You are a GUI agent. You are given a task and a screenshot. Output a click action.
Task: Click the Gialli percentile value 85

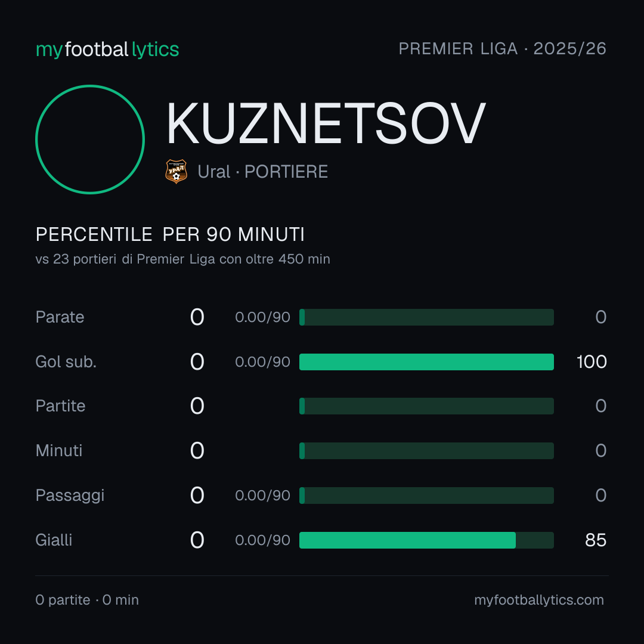[x=596, y=540]
